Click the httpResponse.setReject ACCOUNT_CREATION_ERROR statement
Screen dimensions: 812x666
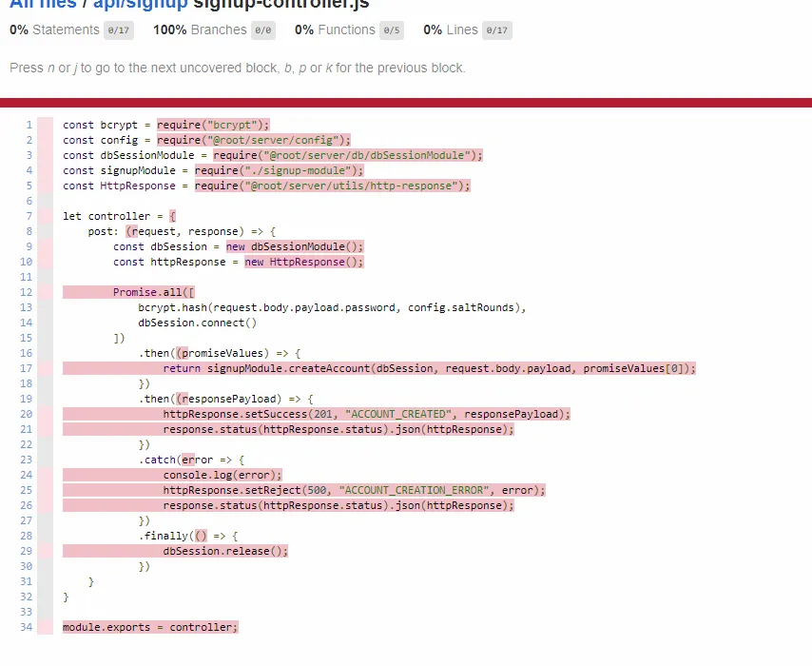[x=304, y=490]
